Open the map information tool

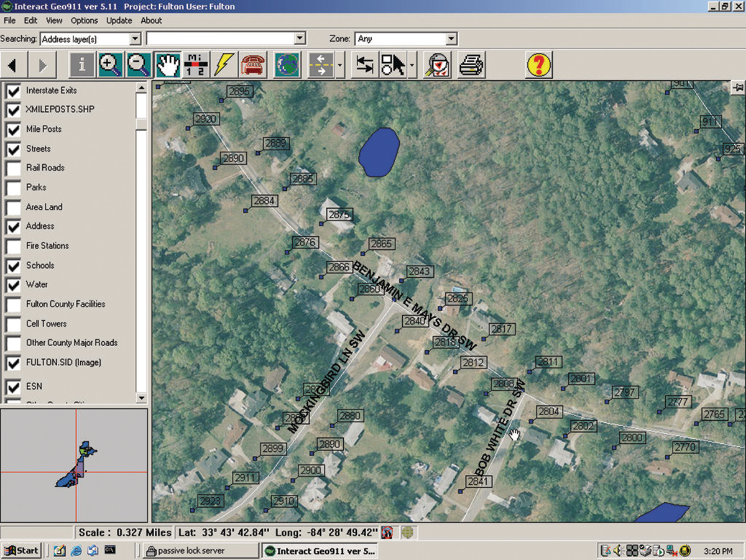tap(81, 64)
